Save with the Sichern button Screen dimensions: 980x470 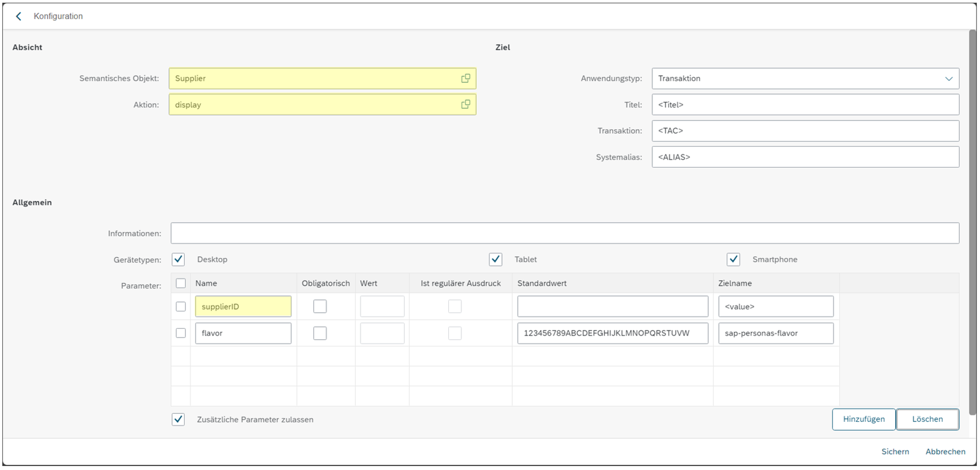(x=895, y=451)
